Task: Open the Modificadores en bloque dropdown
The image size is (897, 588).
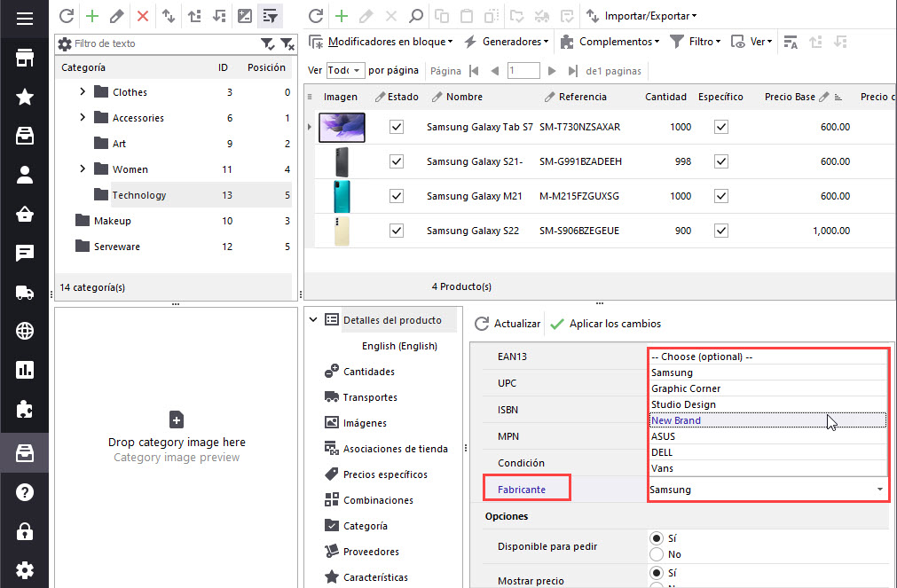Action: click(x=381, y=41)
